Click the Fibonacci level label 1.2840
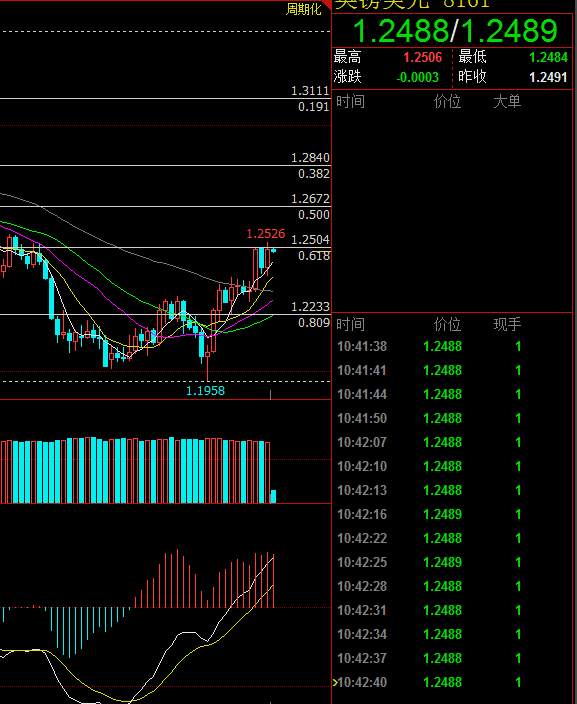 point(310,158)
